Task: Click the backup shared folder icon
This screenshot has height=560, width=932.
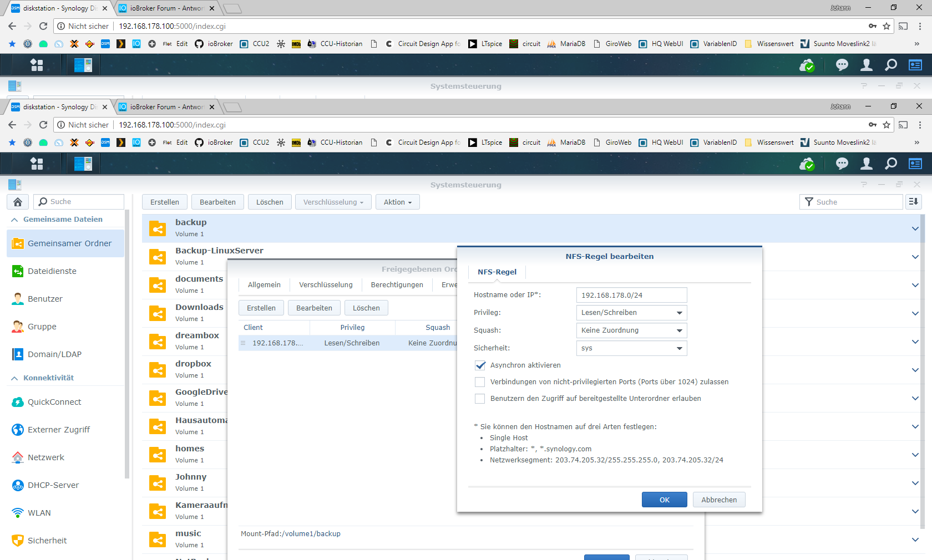Action: pos(158,228)
